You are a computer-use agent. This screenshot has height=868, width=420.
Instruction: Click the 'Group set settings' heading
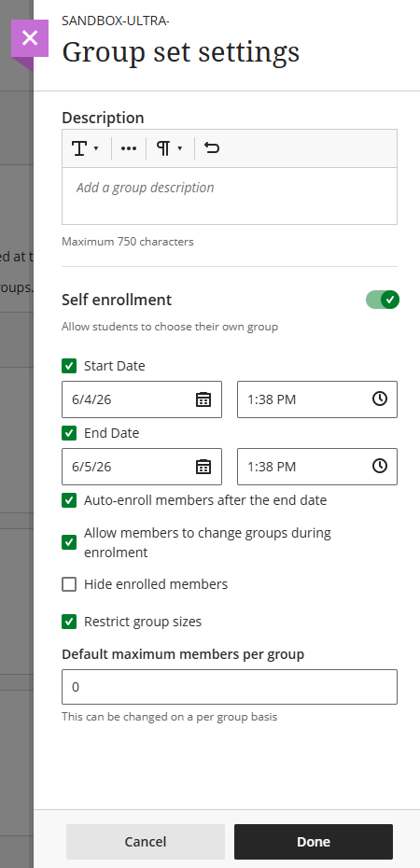point(181,52)
